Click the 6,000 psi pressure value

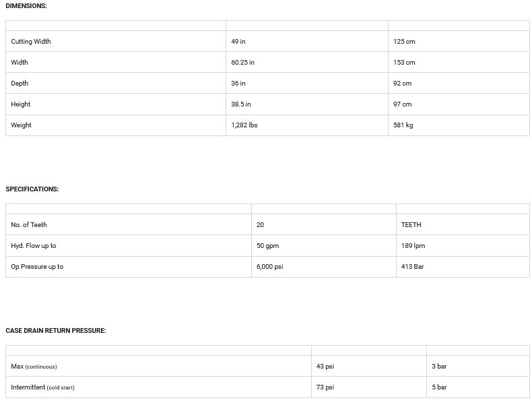point(269,267)
